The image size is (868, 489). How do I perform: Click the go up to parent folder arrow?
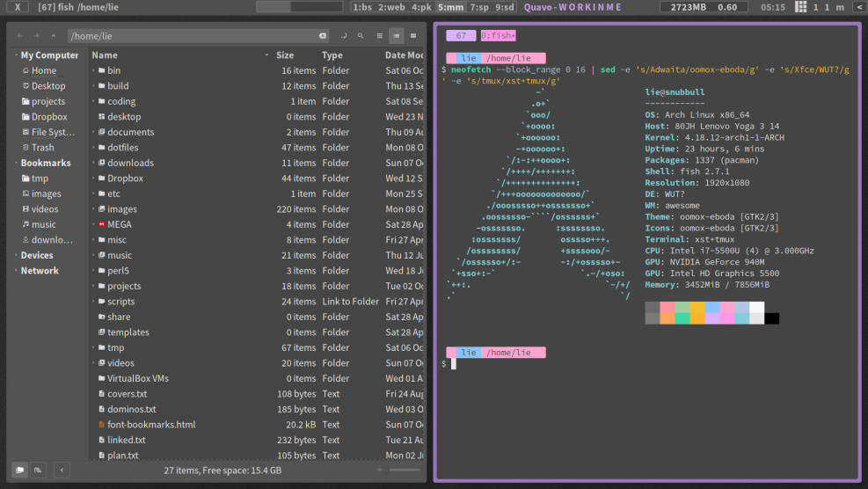tap(55, 37)
